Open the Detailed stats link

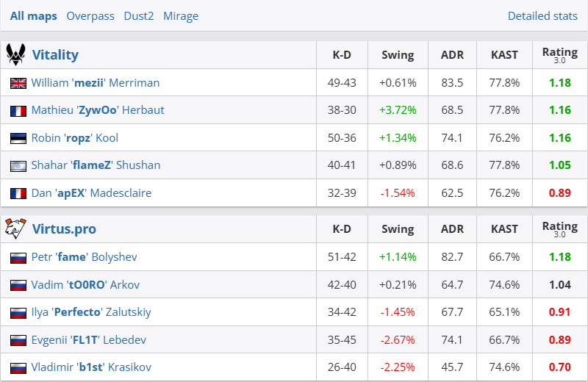pos(542,15)
